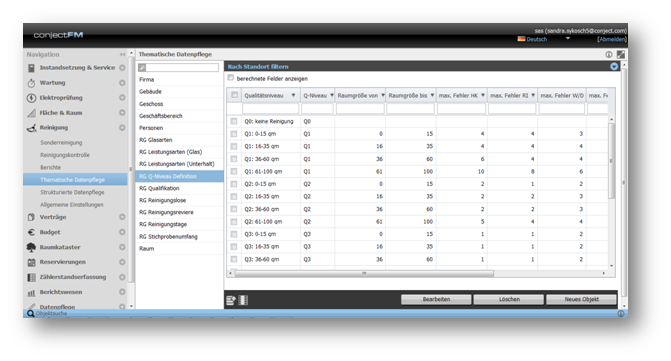Click the Fläche & Raum icon
671x361 pixels.
click(31, 113)
